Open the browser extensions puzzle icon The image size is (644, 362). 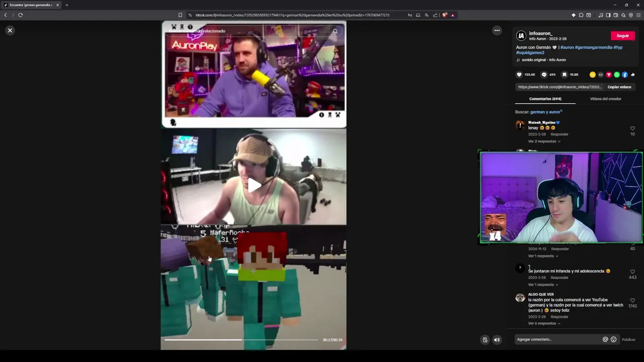click(x=581, y=15)
